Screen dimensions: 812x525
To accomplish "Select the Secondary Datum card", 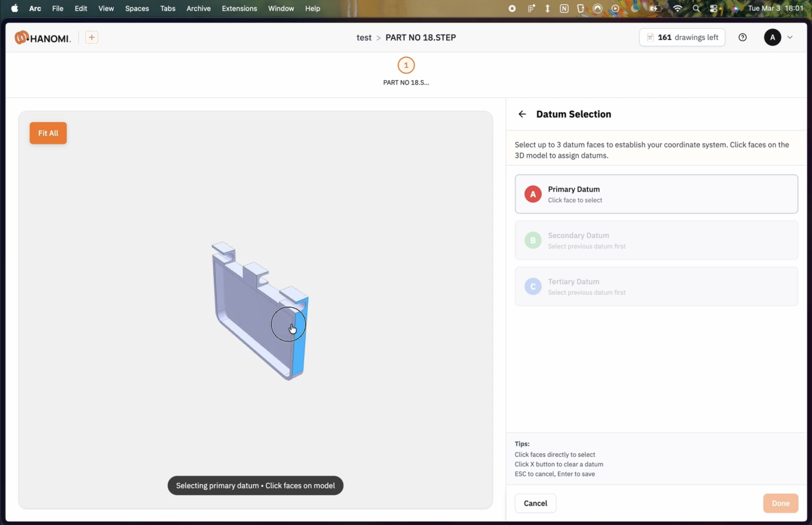I will (x=656, y=240).
